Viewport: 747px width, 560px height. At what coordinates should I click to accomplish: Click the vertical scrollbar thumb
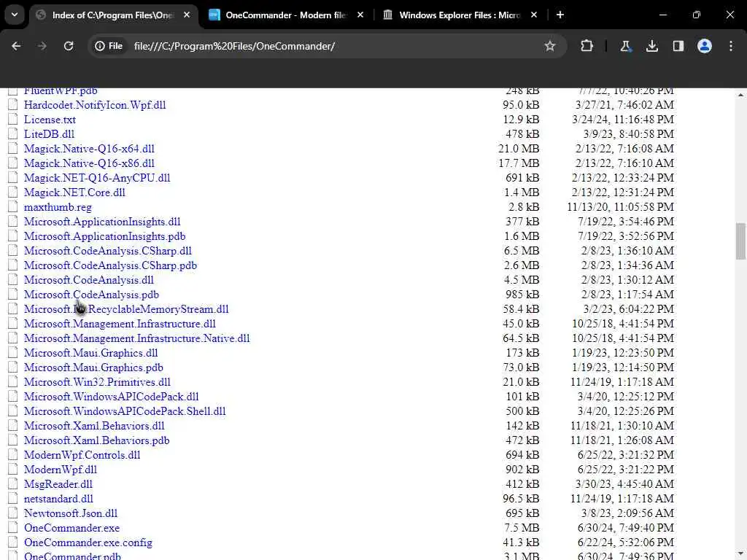(740, 241)
